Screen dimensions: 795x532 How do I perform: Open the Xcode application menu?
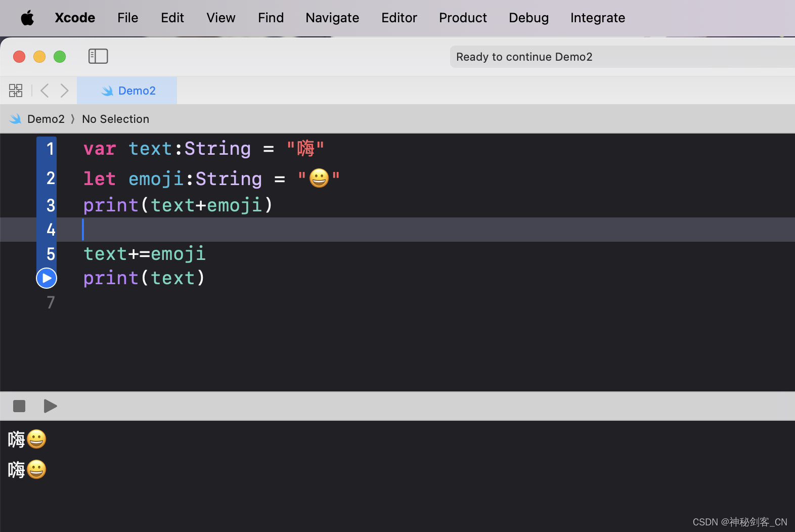[x=75, y=18]
